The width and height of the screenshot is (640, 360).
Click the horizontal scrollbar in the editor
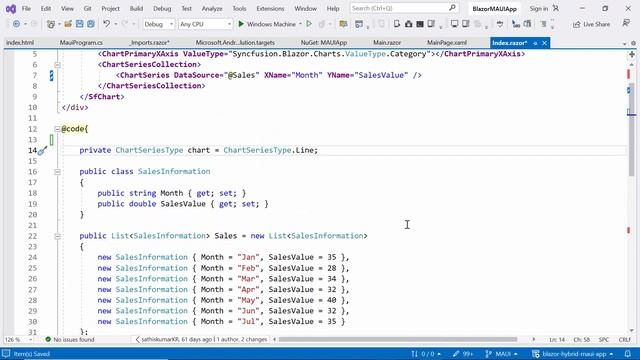(398, 340)
